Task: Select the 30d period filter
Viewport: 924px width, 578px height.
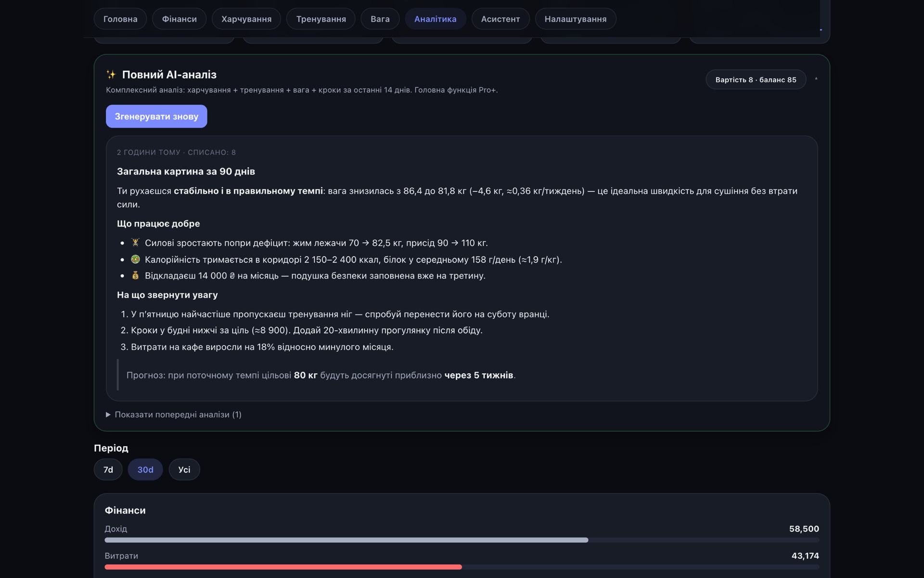Action: [145, 470]
